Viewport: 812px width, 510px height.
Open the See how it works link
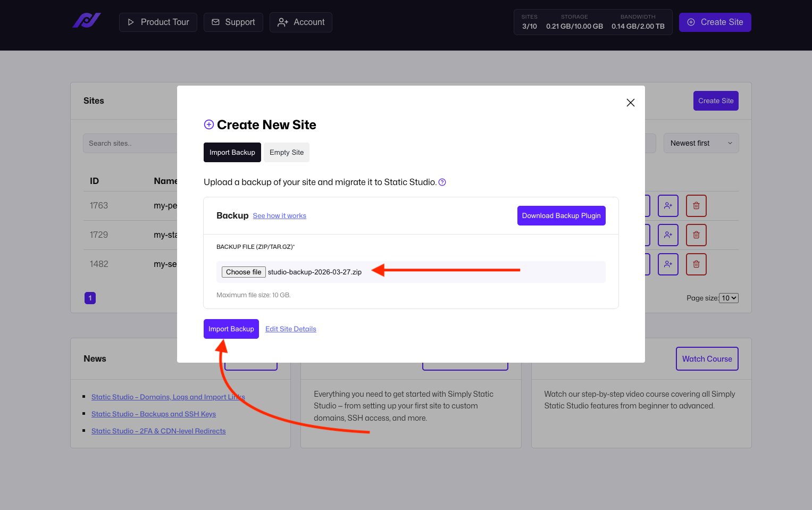click(x=280, y=216)
